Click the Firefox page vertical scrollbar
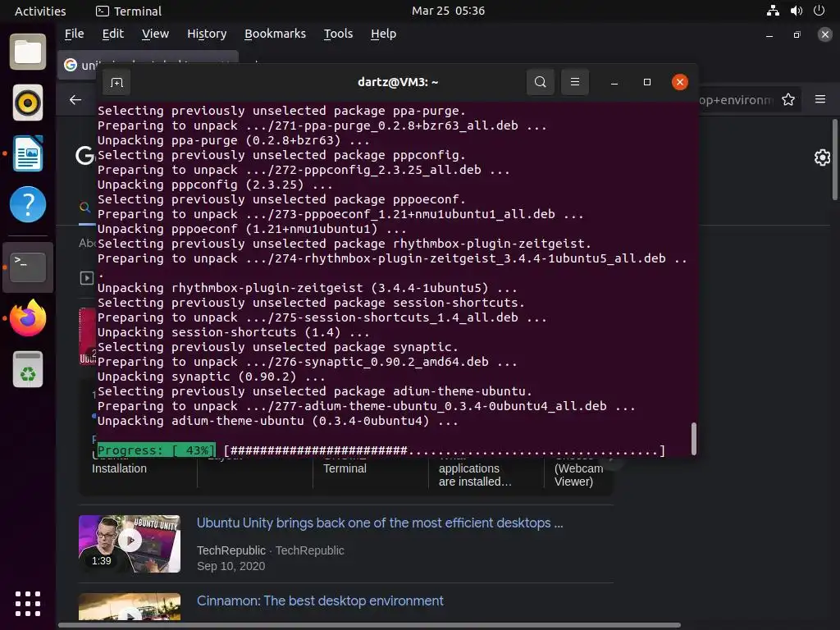Image resolution: width=840 pixels, height=630 pixels. click(834, 160)
